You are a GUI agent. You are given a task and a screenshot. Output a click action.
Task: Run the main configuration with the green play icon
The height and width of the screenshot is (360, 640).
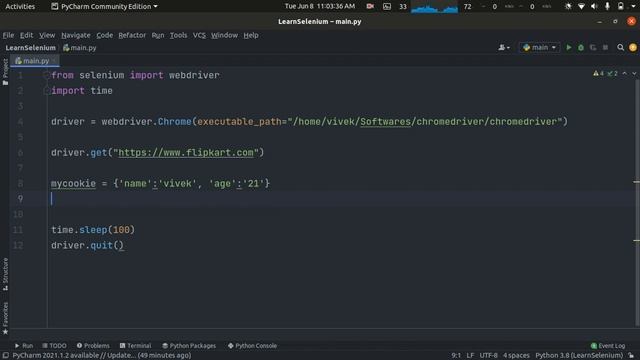pos(569,47)
